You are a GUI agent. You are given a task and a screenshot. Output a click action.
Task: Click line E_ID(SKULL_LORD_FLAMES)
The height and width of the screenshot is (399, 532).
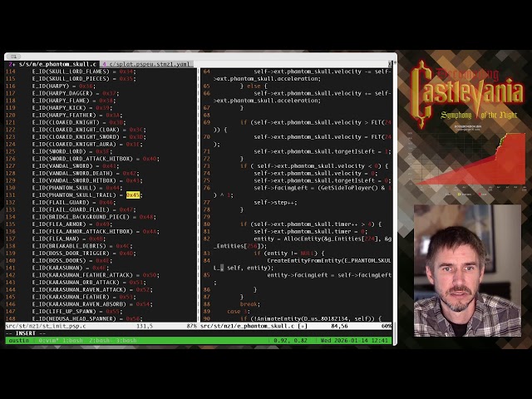(84, 71)
